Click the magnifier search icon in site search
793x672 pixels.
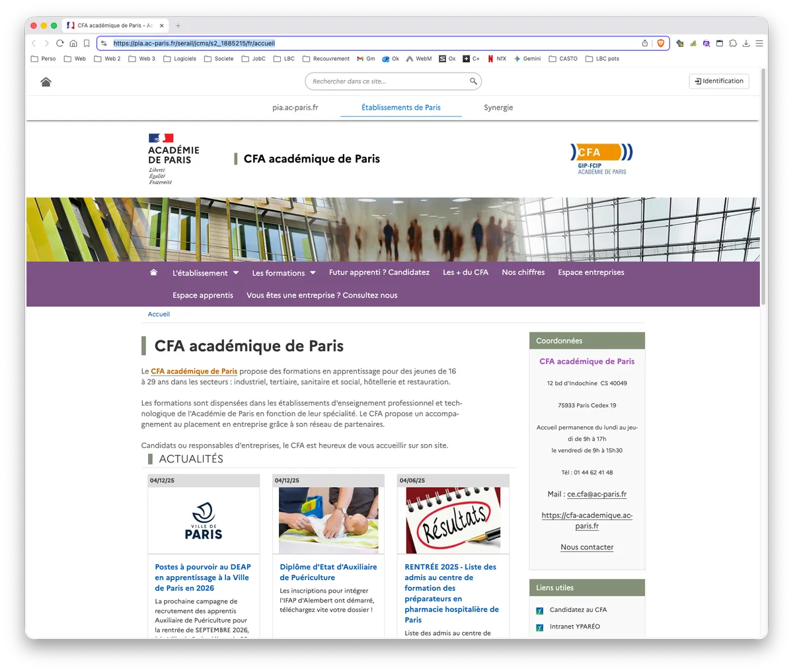tap(473, 81)
